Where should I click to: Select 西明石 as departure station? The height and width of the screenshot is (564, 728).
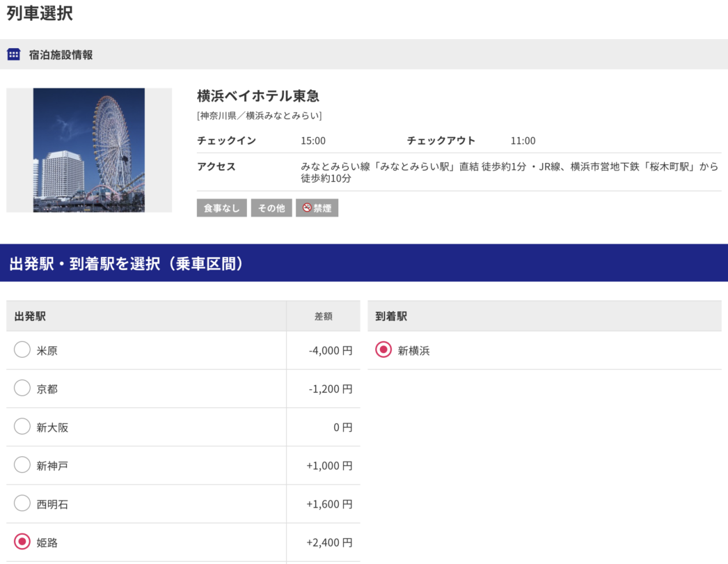click(22, 503)
